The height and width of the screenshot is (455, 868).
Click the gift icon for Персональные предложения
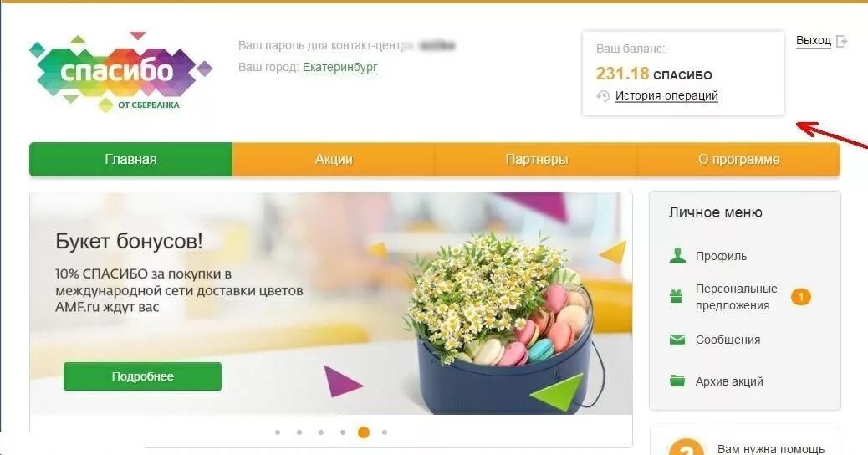677,296
